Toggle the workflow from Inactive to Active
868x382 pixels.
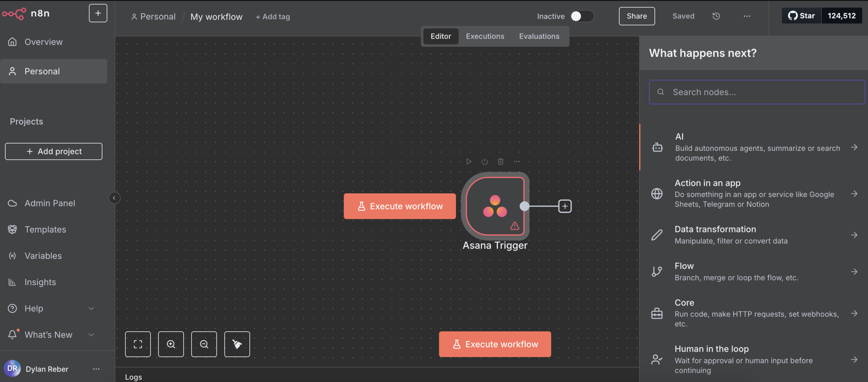click(582, 16)
